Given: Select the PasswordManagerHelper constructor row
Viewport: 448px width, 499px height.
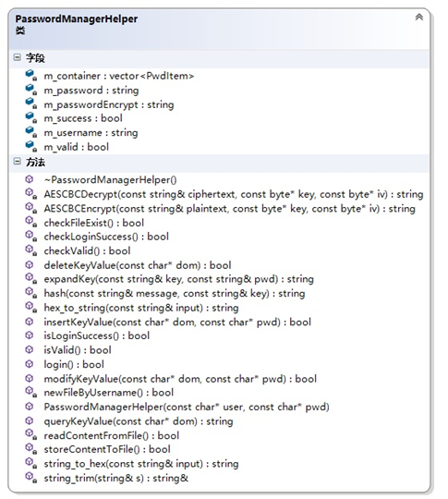Looking at the screenshot, I should pos(187,407).
